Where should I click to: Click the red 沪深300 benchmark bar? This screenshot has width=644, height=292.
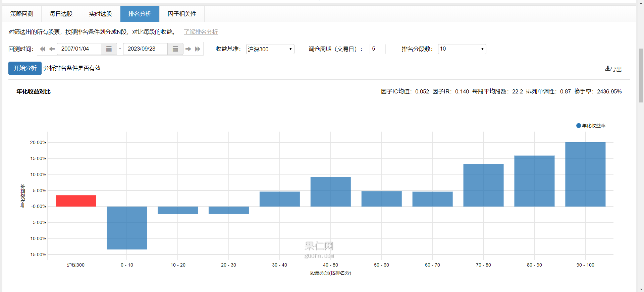click(x=76, y=201)
